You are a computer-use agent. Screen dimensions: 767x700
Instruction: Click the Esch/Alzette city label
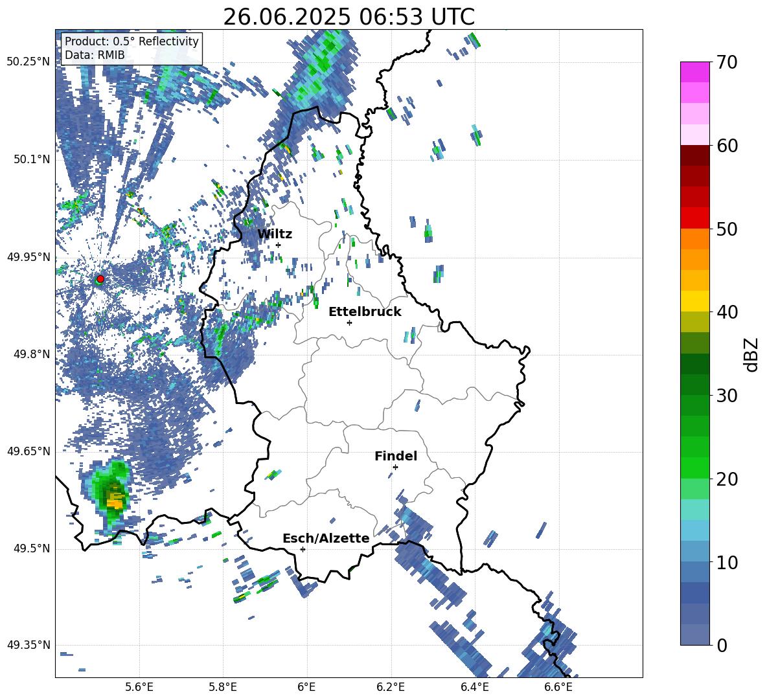[x=326, y=538]
